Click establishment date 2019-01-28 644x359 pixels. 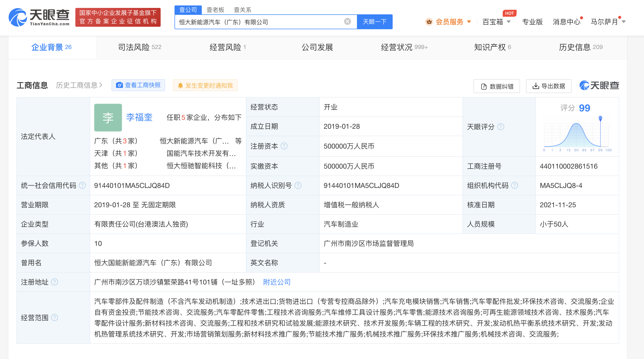point(342,126)
